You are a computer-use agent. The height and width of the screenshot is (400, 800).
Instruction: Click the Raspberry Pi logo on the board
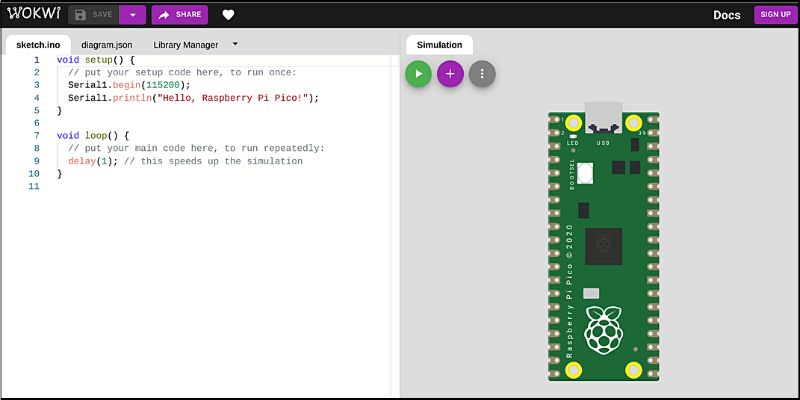click(x=604, y=330)
